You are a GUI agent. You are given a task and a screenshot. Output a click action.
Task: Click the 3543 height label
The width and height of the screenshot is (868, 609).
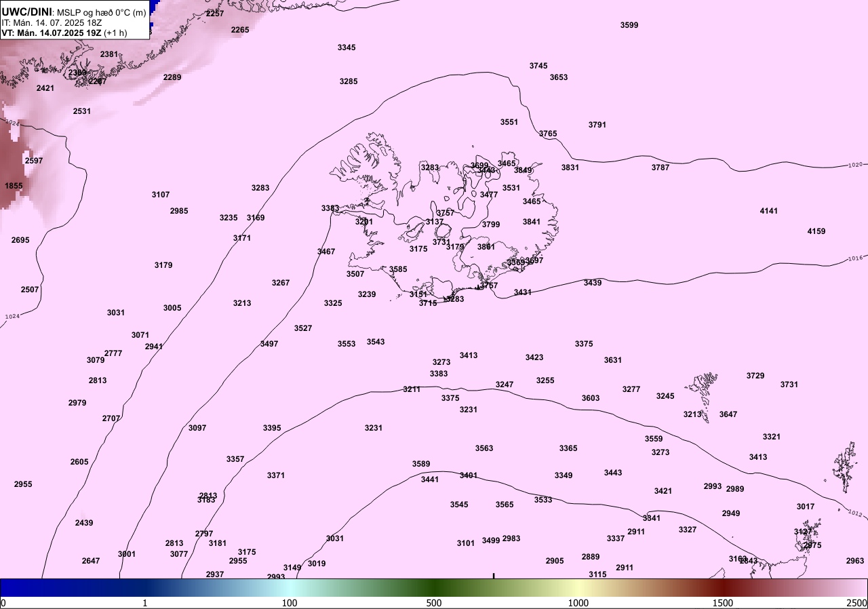coord(376,342)
